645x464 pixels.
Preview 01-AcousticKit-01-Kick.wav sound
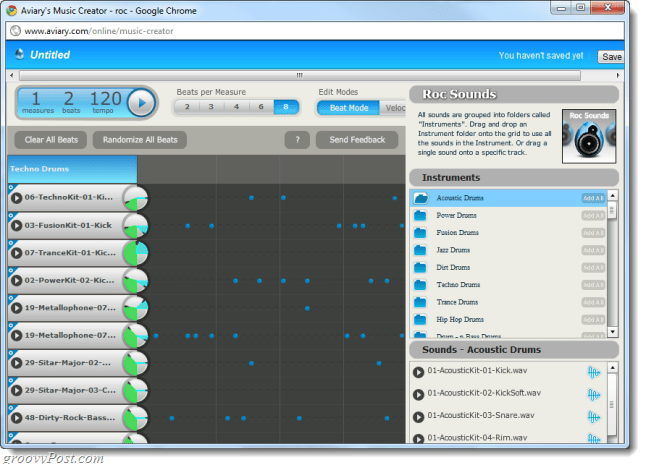pyautogui.click(x=418, y=372)
